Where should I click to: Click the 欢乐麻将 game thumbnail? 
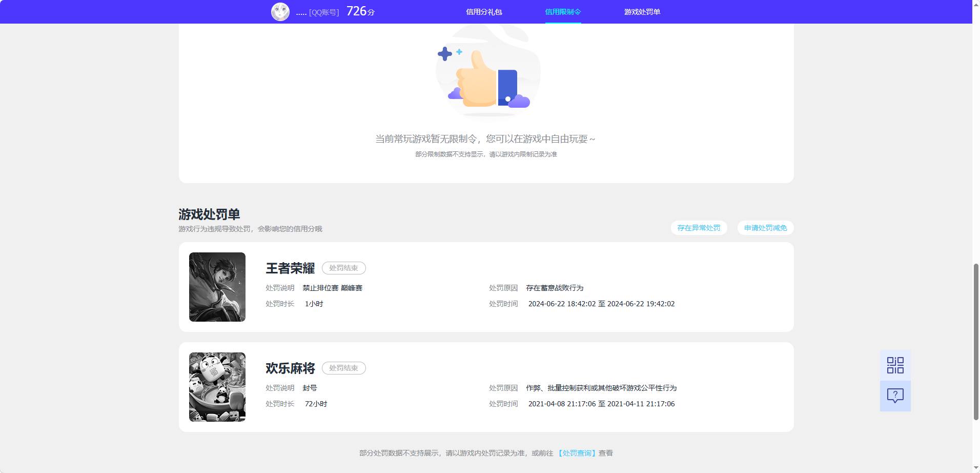coord(217,387)
